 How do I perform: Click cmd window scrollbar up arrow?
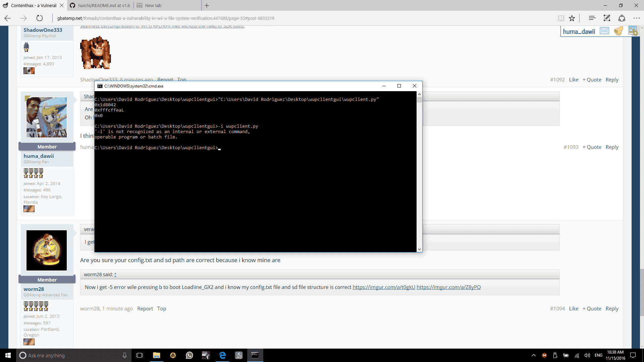click(419, 94)
